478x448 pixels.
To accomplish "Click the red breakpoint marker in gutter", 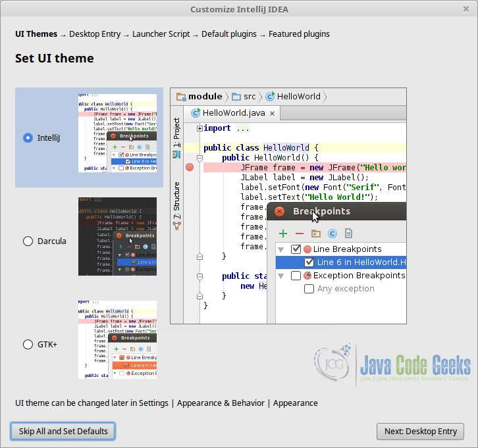I will pos(190,167).
